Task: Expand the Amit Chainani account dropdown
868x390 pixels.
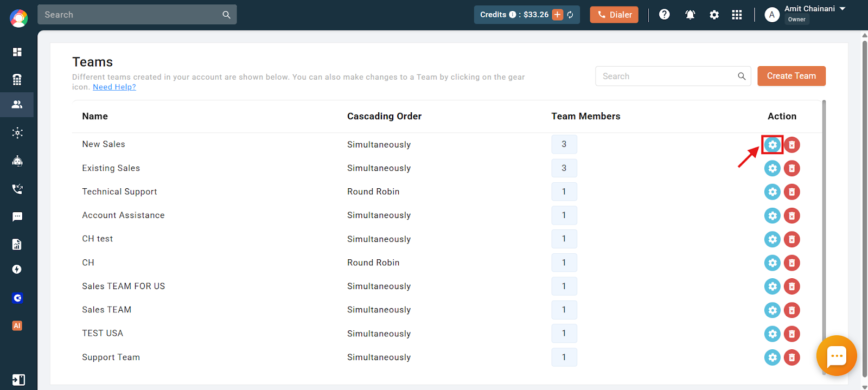Action: click(843, 9)
